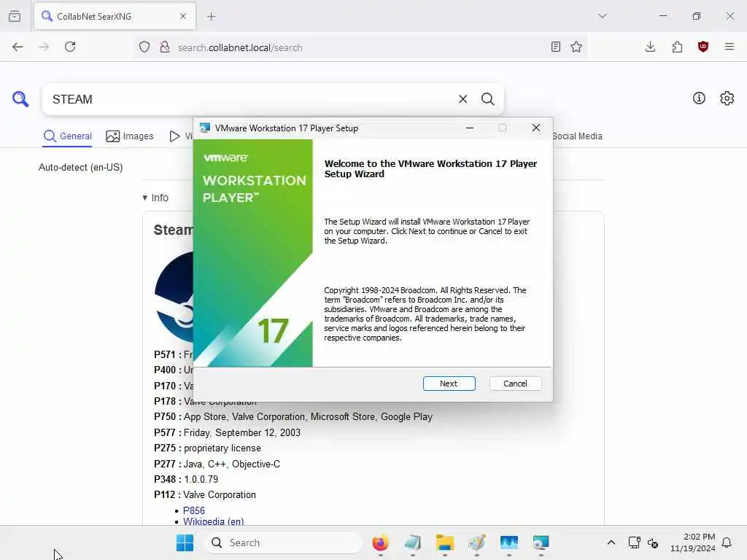Go back in Firefox history
Image resolution: width=747 pixels, height=560 pixels.
click(18, 47)
